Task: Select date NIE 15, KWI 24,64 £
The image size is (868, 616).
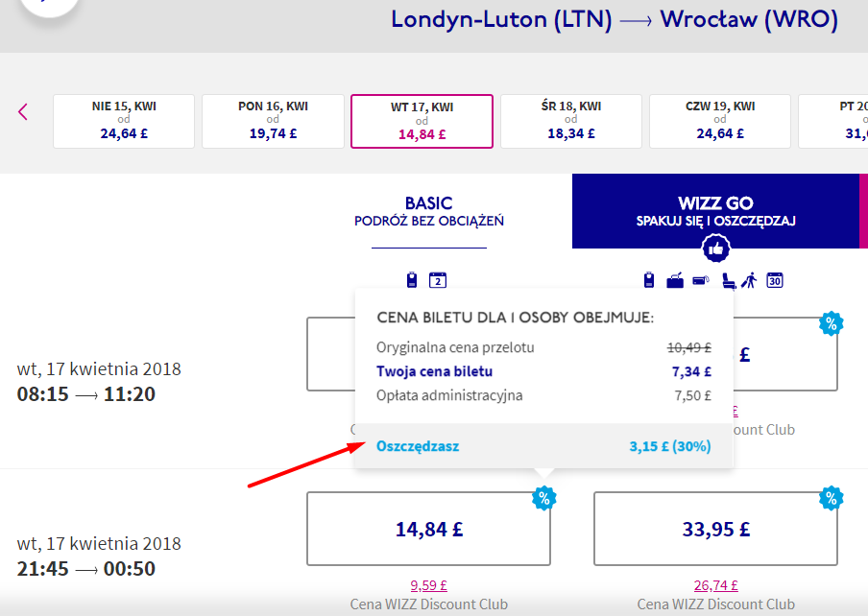Action: pyautogui.click(x=124, y=121)
